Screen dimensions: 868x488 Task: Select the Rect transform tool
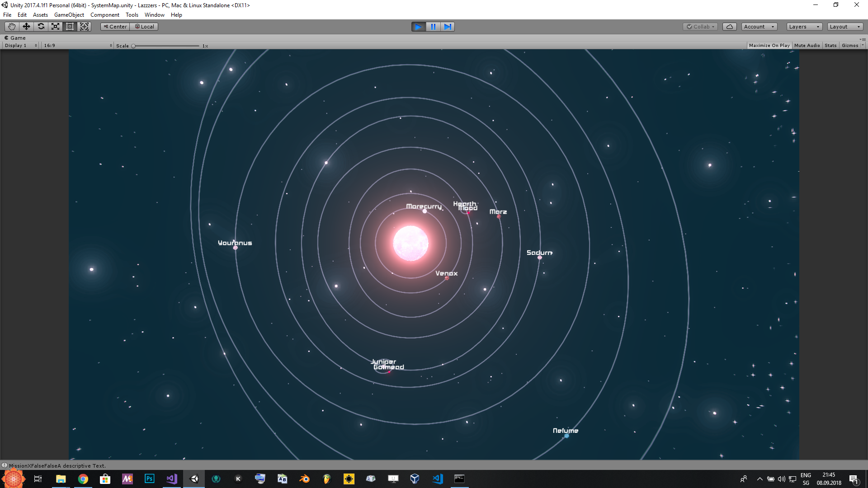(70, 27)
